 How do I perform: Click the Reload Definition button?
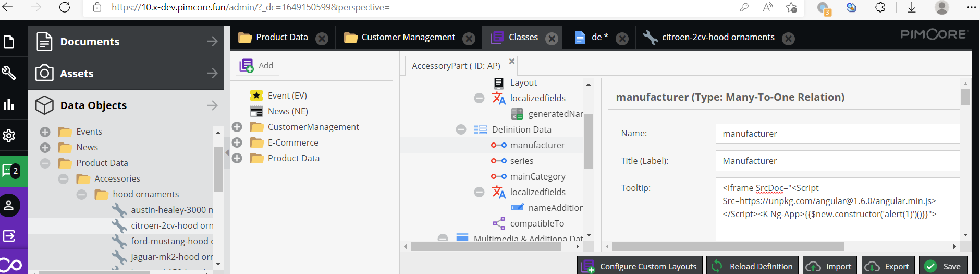(752, 266)
